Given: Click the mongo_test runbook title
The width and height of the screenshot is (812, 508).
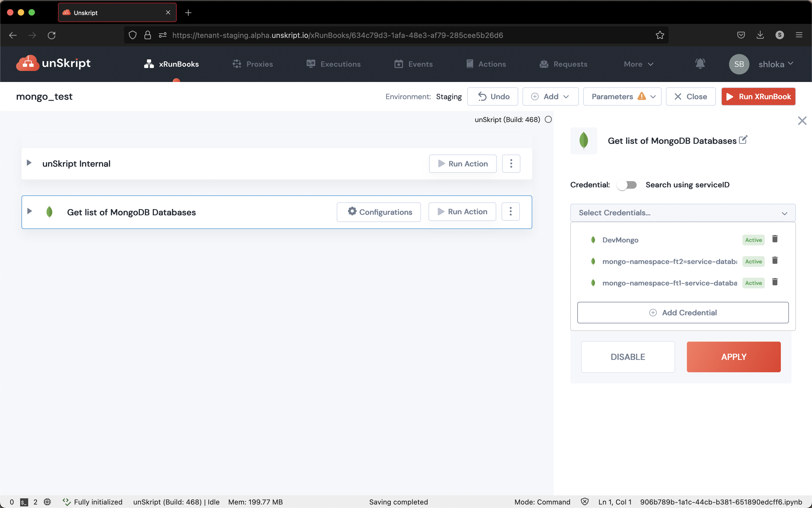Looking at the screenshot, I should 44,97.
